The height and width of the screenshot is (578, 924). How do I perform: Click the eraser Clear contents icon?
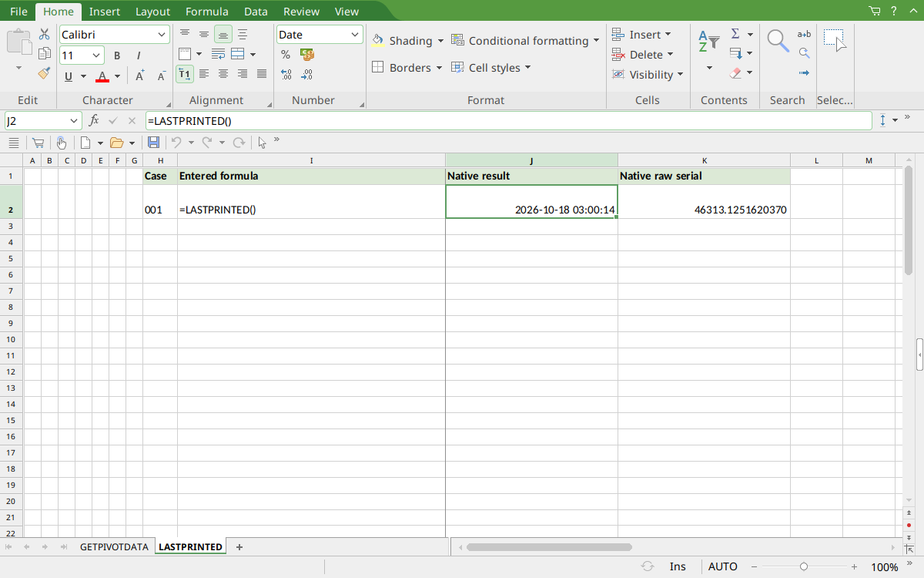[735, 73]
